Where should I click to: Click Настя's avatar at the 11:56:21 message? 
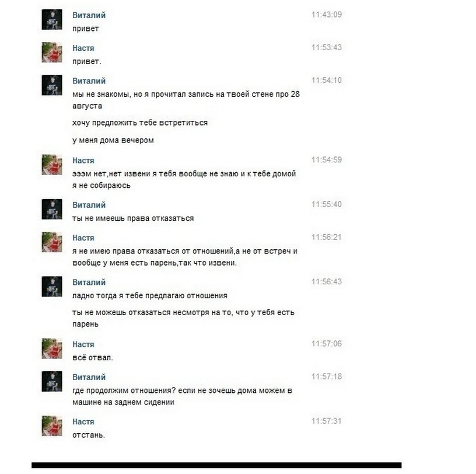point(52,242)
